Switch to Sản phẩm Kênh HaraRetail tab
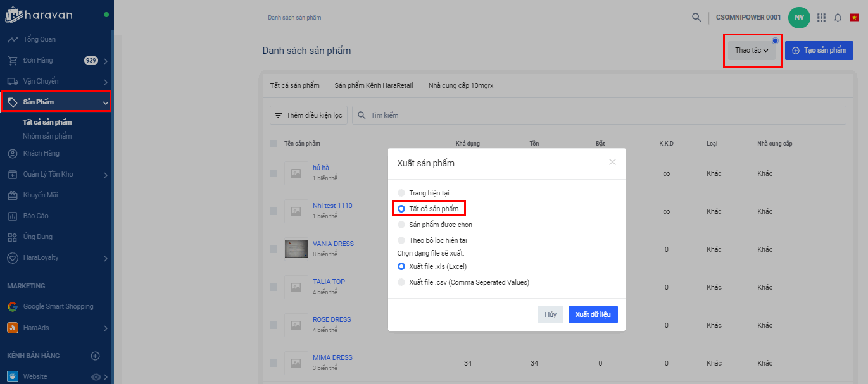The width and height of the screenshot is (868, 384). click(x=374, y=85)
